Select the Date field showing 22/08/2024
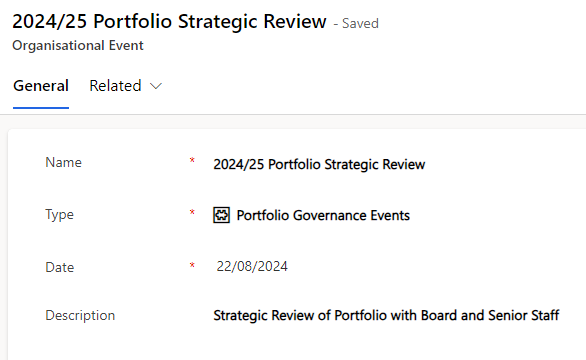 252,266
